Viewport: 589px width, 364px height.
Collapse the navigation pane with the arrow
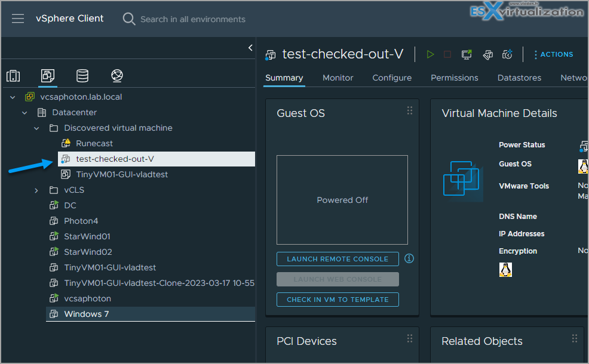coord(250,48)
